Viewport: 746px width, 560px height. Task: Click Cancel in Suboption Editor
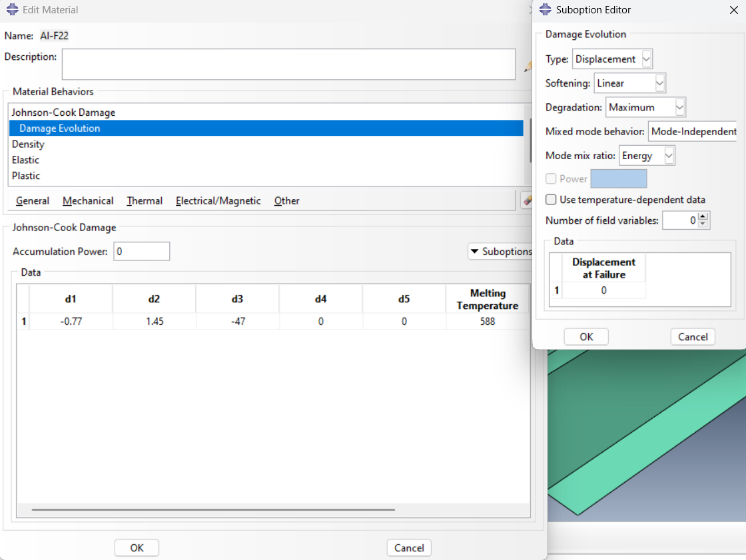pos(693,337)
